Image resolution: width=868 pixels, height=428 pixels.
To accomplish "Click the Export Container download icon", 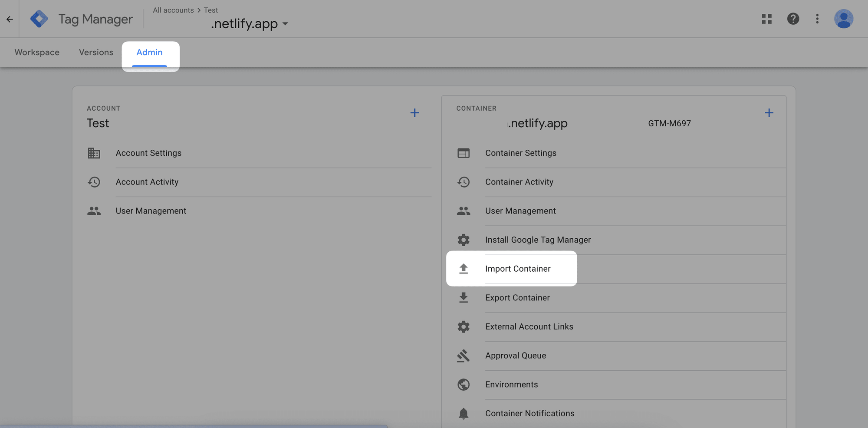I will pos(464,298).
